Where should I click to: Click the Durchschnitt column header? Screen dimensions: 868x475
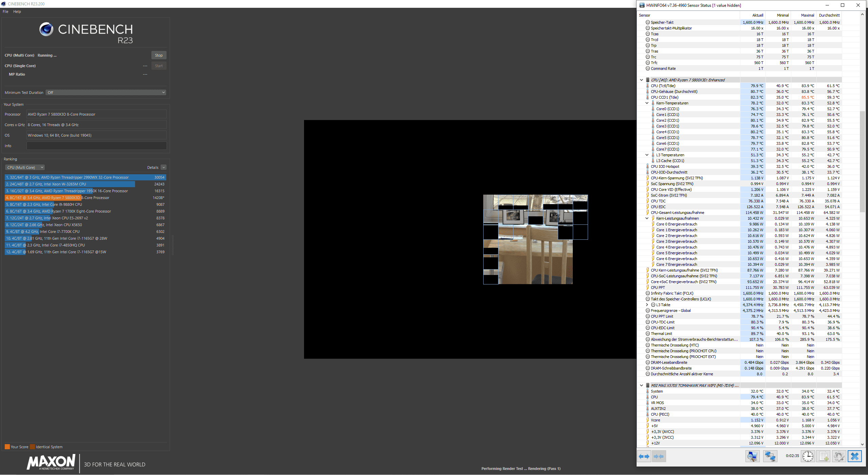click(x=829, y=15)
